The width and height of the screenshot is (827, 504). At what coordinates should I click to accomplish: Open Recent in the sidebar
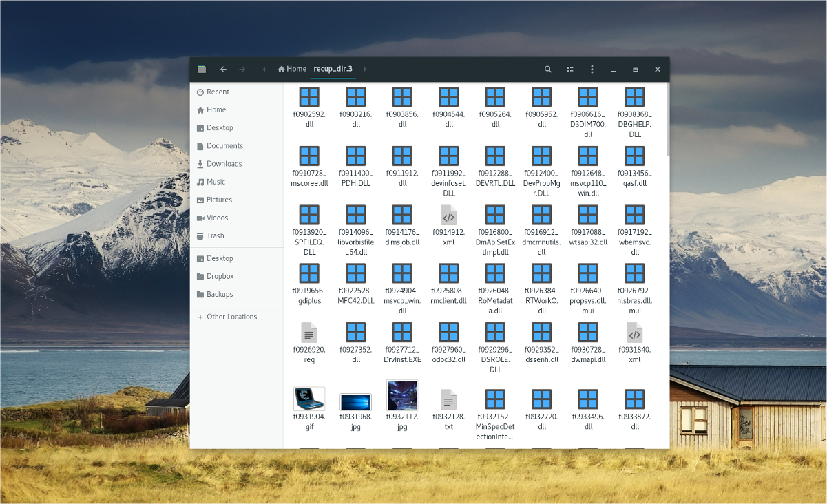click(218, 92)
